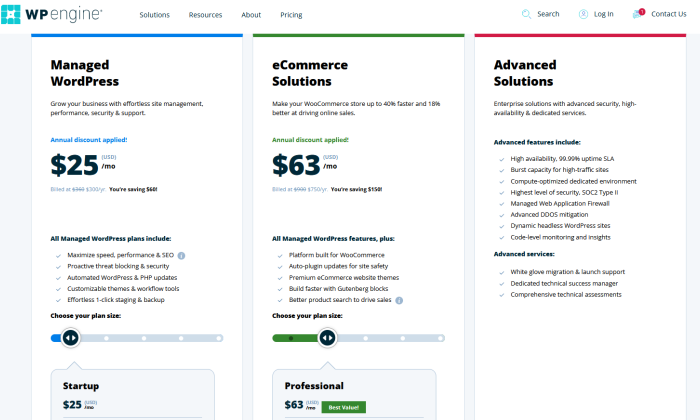Click the Startup plan card

(133, 395)
